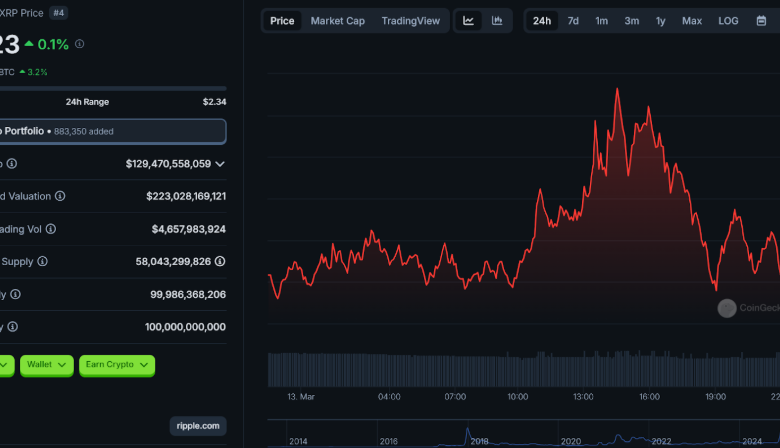Click info icon beside Valuation label
This screenshot has width=780, height=448.
[x=60, y=196]
